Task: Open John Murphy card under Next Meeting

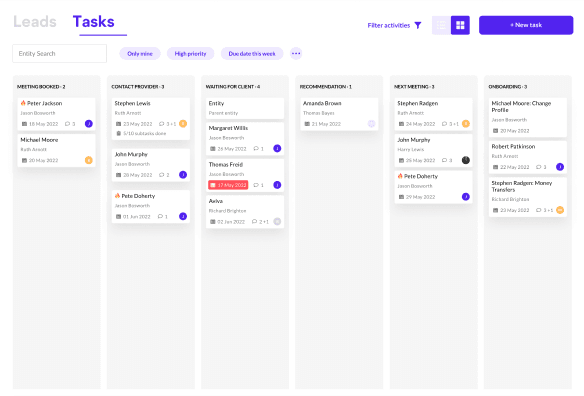Action: 434,151
